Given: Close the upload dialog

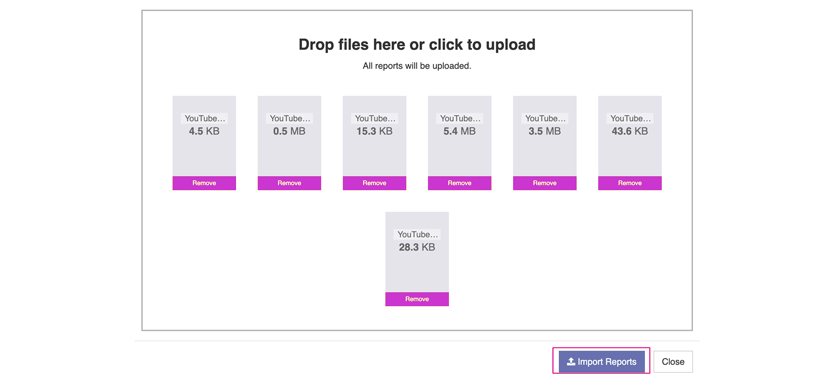Looking at the screenshot, I should (673, 362).
